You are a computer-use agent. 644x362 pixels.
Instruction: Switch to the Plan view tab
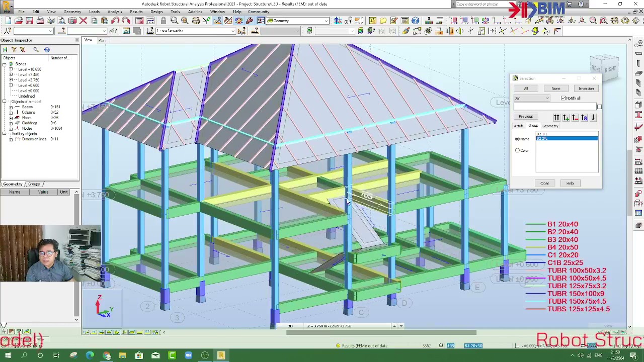102,40
